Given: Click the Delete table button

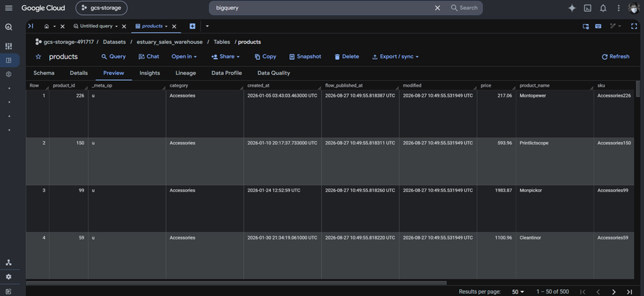Looking at the screenshot, I should coord(347,57).
